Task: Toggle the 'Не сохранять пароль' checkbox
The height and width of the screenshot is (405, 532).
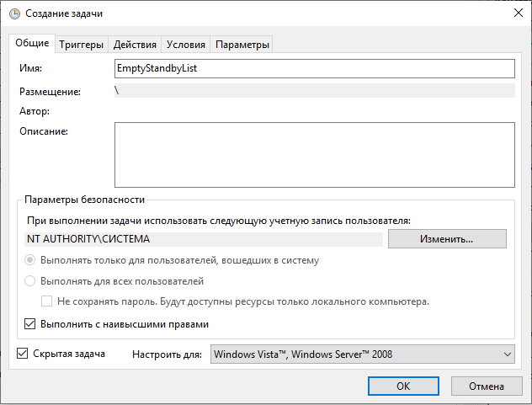Action: pyautogui.click(x=48, y=301)
